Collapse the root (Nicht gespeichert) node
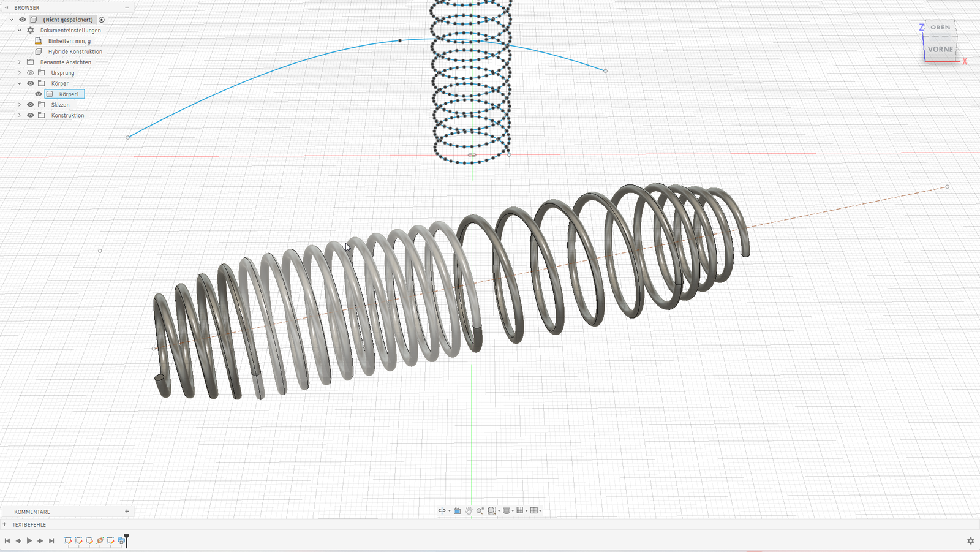980x552 pixels. coord(11,20)
